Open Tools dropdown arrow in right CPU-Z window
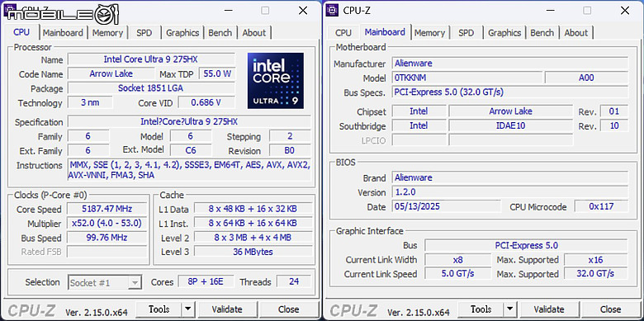This screenshot has width=644, height=321. point(509,309)
